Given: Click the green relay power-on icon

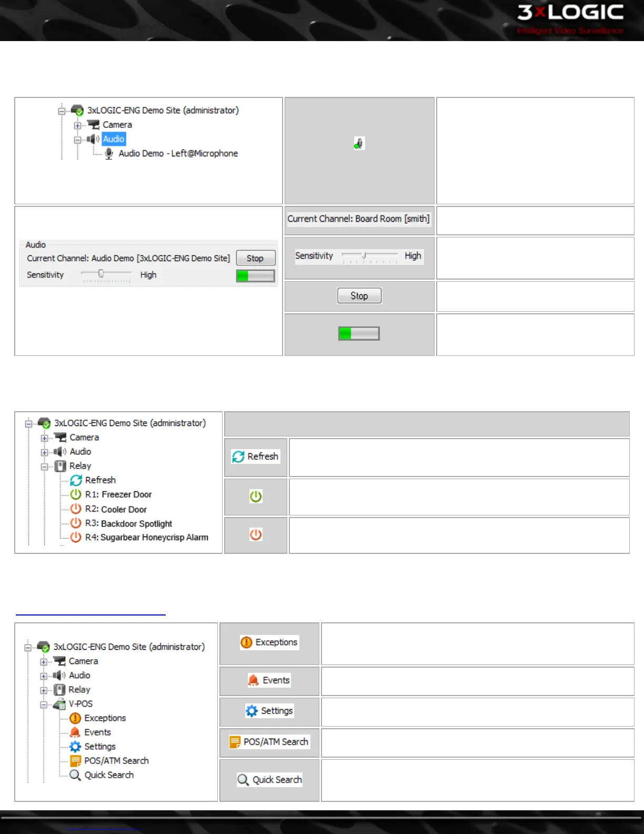Looking at the screenshot, I should pyautogui.click(x=256, y=496).
